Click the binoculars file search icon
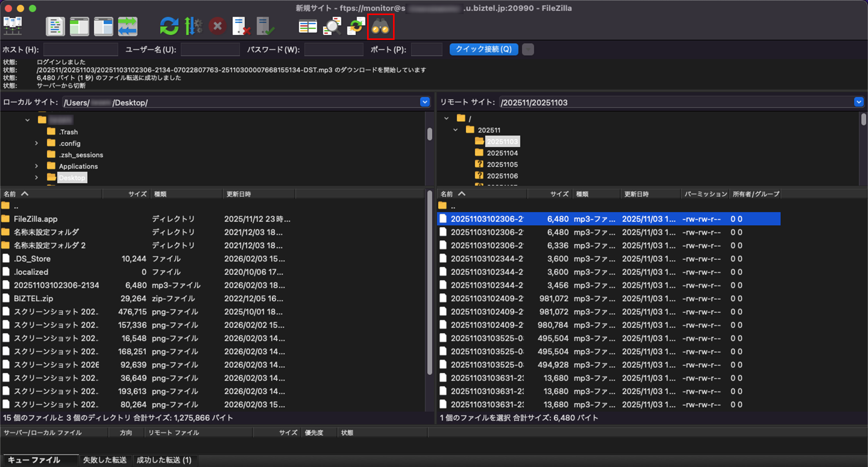Viewport: 868px width, 467px height. point(380,26)
